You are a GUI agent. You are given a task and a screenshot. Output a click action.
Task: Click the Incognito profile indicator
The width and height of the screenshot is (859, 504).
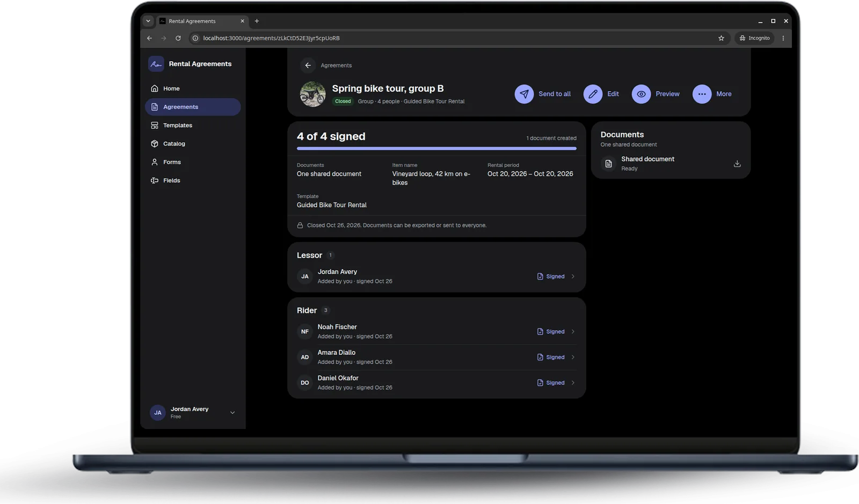(755, 38)
